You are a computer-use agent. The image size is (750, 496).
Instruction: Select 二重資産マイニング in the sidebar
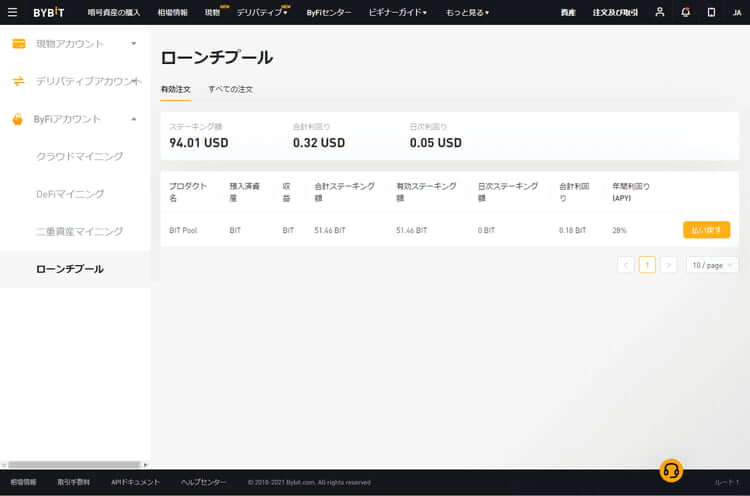(x=80, y=231)
